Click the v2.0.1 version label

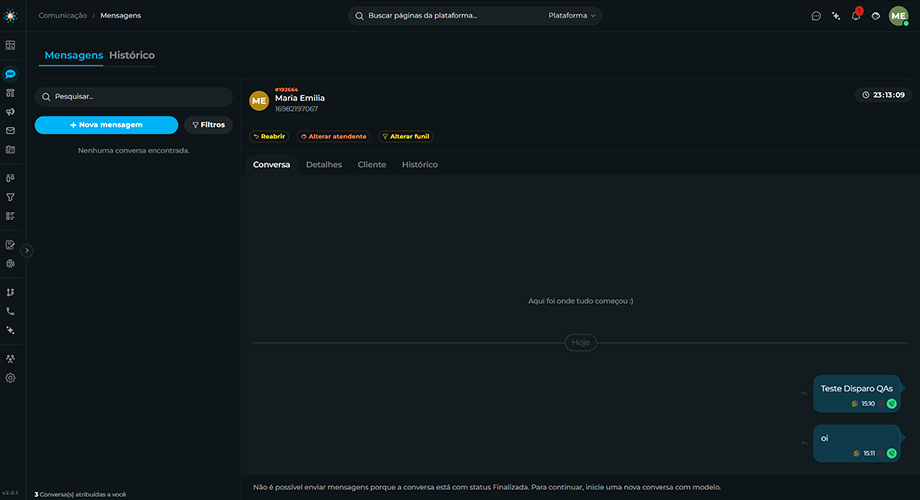coord(10,493)
